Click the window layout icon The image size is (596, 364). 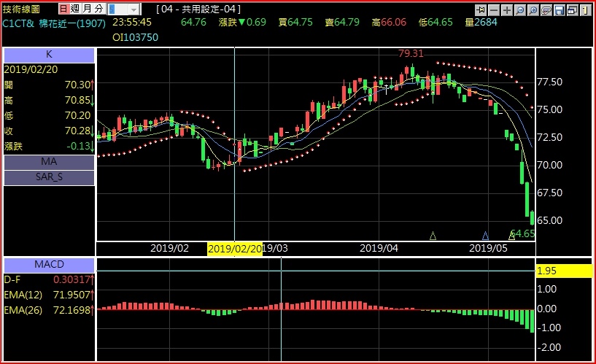pos(573,10)
